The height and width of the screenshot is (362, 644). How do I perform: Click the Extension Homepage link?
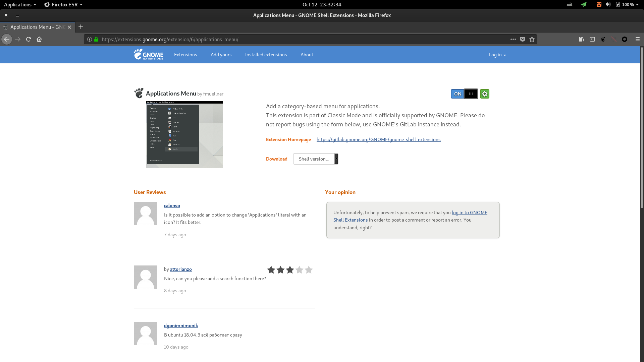[379, 139]
